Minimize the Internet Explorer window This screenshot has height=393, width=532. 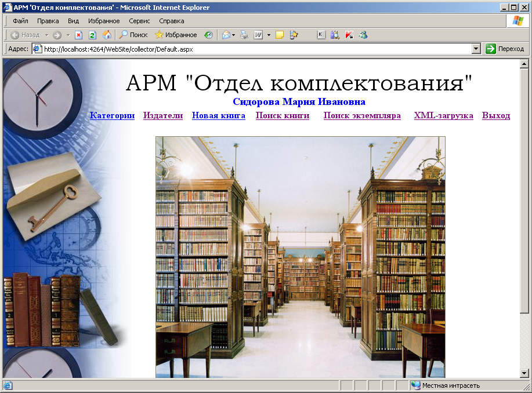point(505,8)
